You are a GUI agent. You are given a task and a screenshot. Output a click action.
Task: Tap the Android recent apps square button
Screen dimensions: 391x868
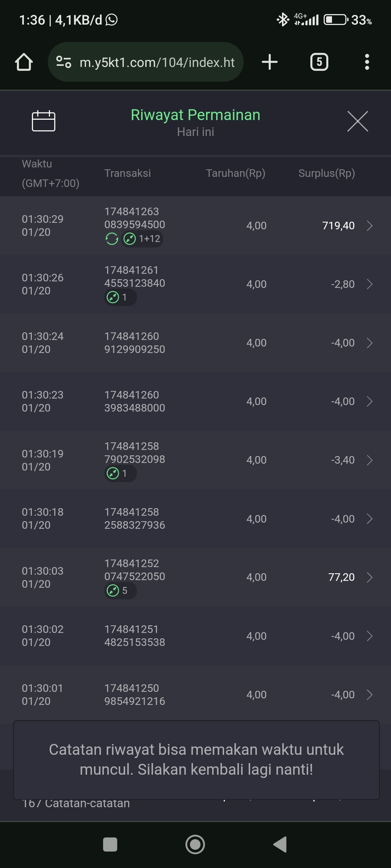pos(110,844)
